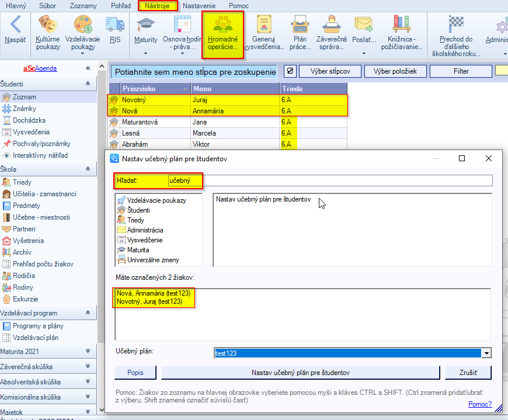Expand the Komisionálna skúška section
Image resolution: width=508 pixels, height=420 pixels.
tap(88, 397)
